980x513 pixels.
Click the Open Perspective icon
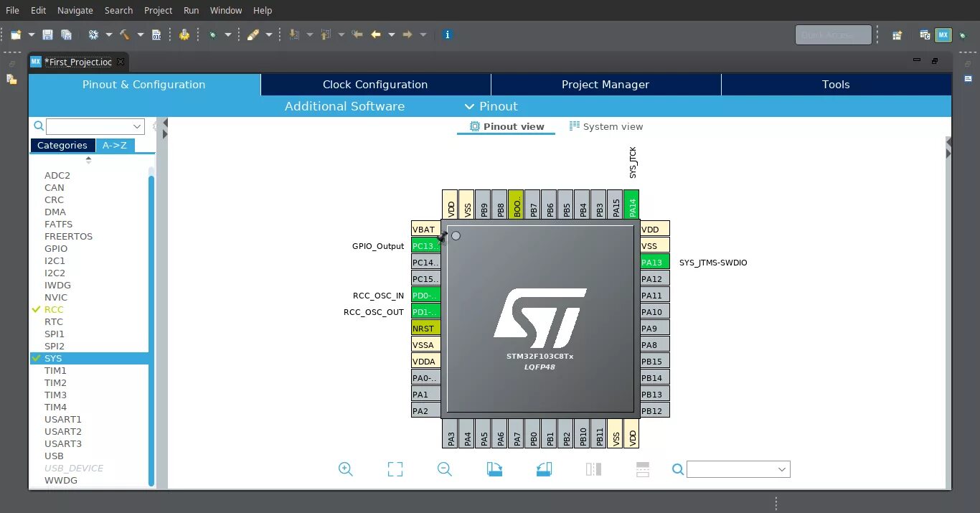click(897, 34)
